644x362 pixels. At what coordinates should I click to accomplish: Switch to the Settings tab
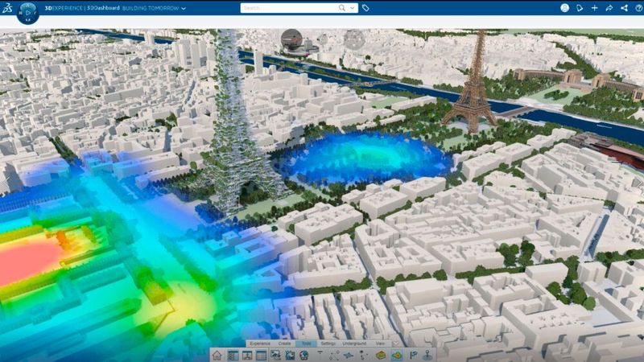(328, 343)
